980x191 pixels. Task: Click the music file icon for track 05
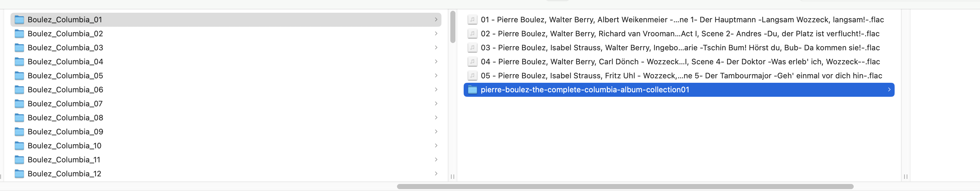(x=472, y=75)
